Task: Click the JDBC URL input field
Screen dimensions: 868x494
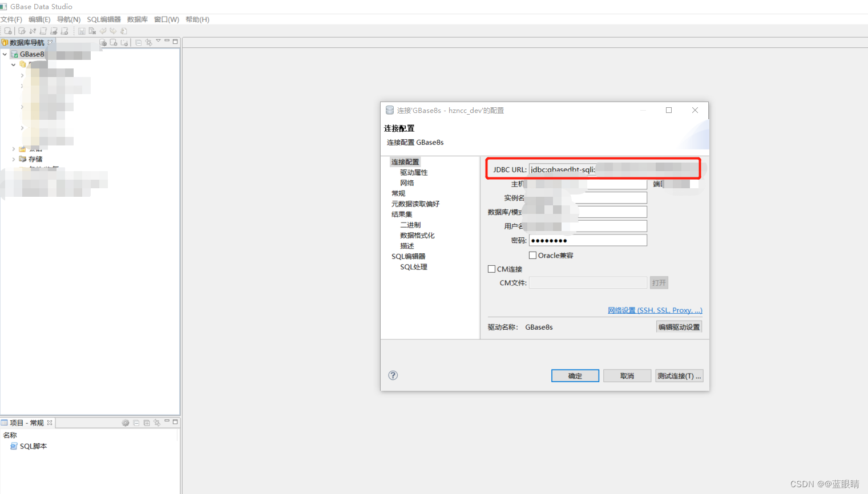Action: [614, 169]
